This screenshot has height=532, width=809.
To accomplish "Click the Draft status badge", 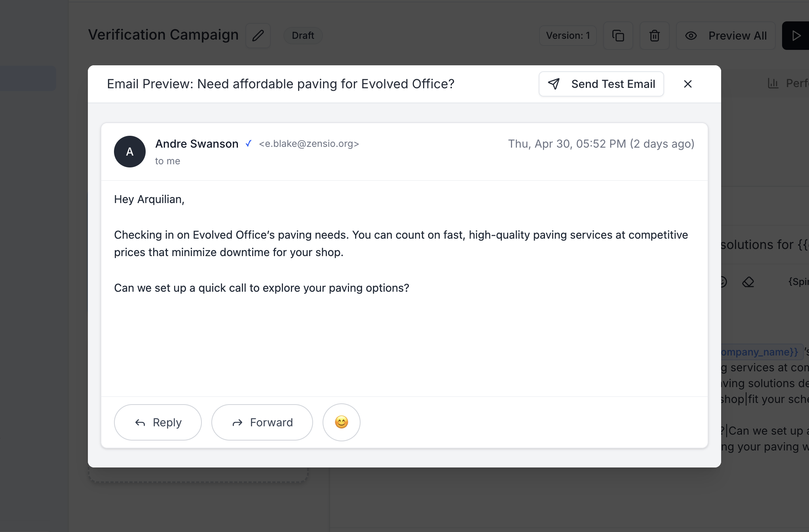I will point(303,36).
